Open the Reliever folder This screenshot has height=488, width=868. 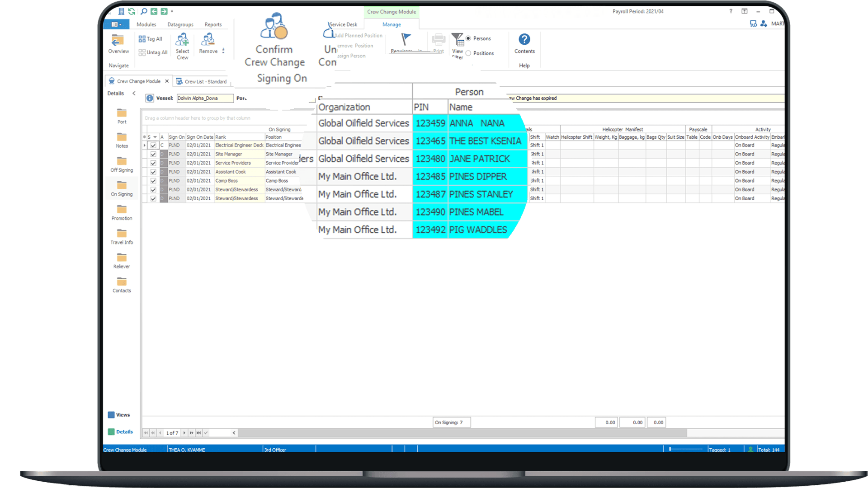122,261
